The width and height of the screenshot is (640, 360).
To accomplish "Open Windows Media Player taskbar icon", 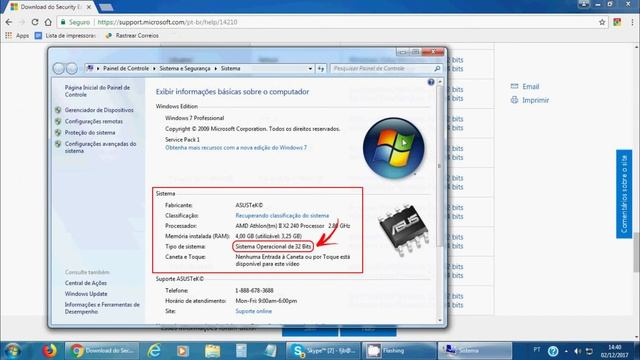I will tap(182, 351).
